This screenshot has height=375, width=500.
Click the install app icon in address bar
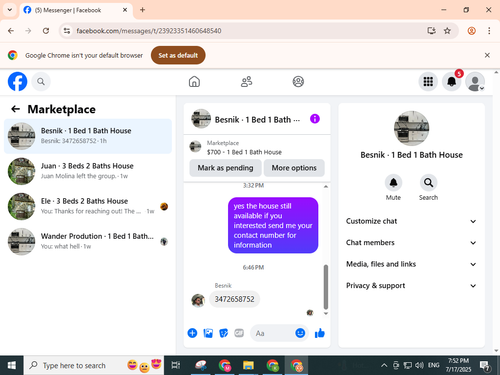point(431,31)
